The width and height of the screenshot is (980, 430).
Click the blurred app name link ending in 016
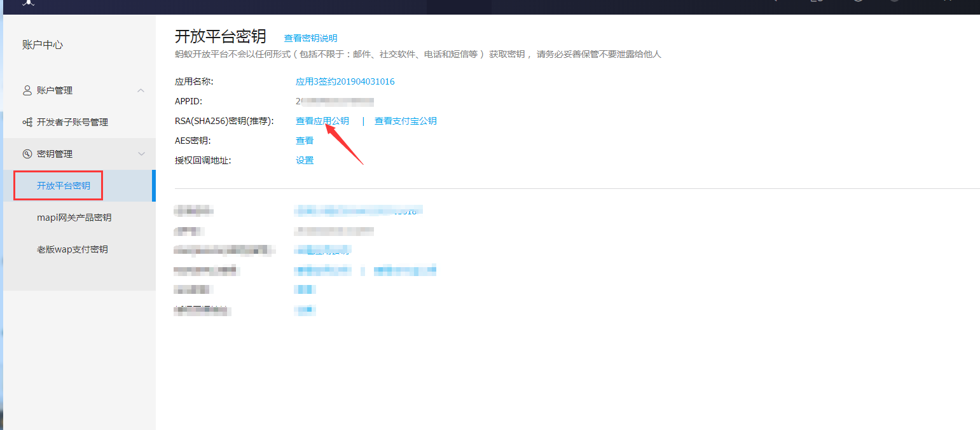pyautogui.click(x=358, y=211)
